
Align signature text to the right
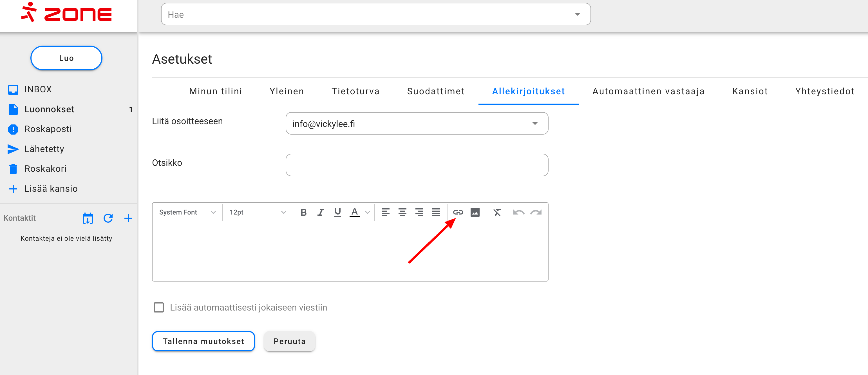[419, 212]
